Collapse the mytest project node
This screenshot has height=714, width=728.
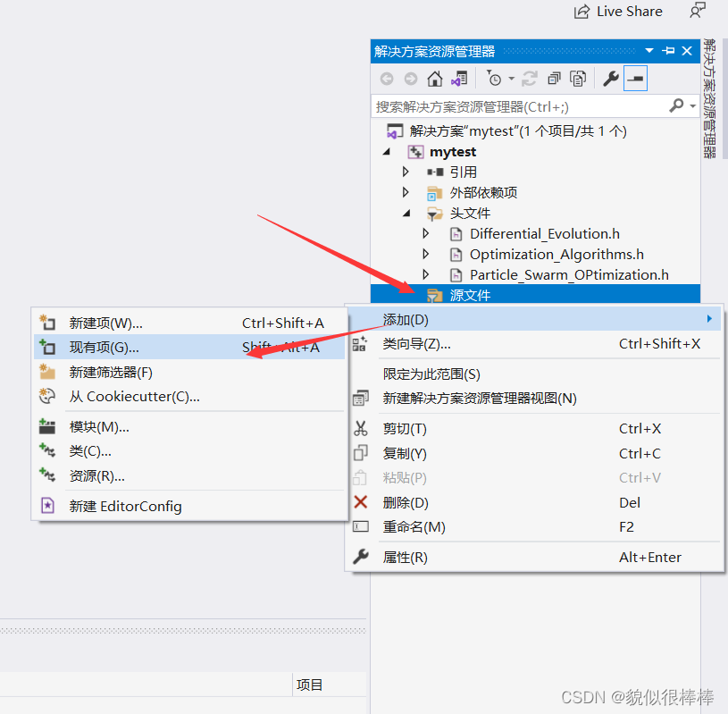pyautogui.click(x=386, y=152)
